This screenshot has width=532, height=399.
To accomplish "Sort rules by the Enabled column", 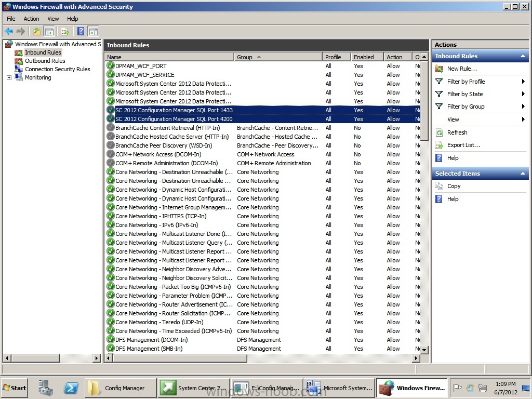I will (367, 57).
